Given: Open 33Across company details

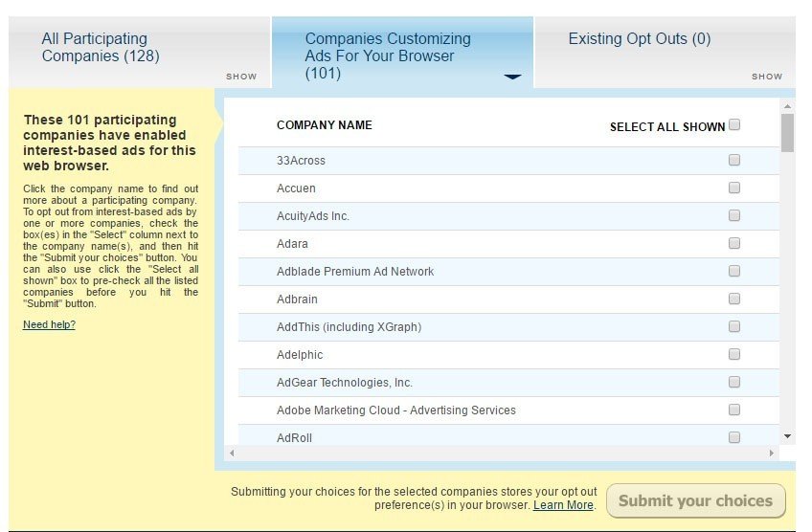Looking at the screenshot, I should coord(301,161).
